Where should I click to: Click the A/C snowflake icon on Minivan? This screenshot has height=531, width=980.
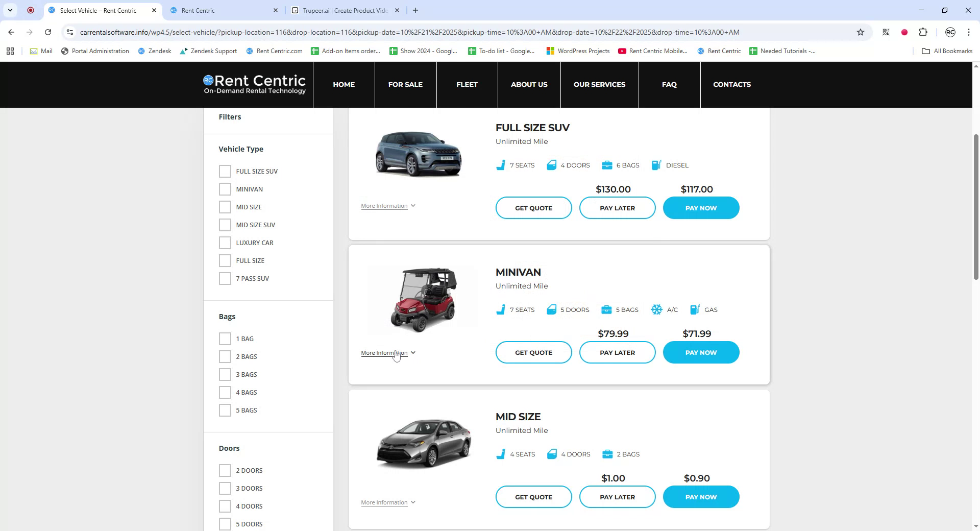656,309
